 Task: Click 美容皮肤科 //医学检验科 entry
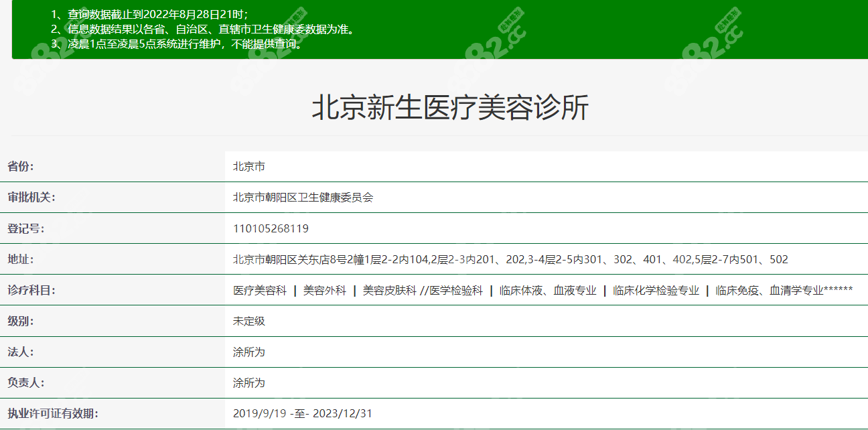click(423, 290)
